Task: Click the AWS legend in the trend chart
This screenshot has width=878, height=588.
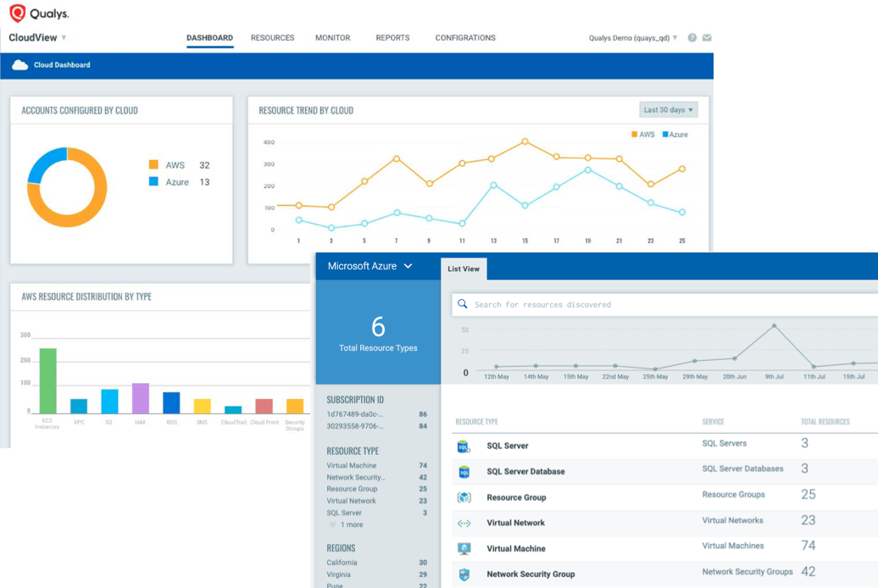Action: point(642,135)
